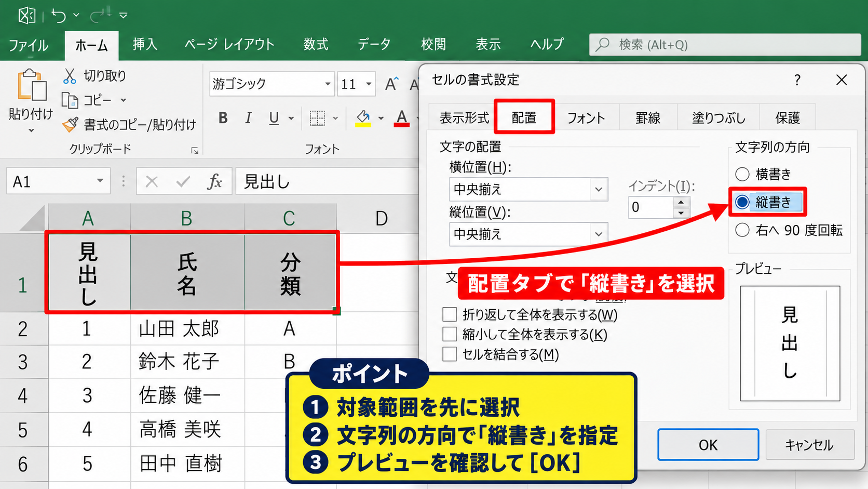Increase the インデント value with up arrow
This screenshot has height=489, width=868.
[x=681, y=202]
